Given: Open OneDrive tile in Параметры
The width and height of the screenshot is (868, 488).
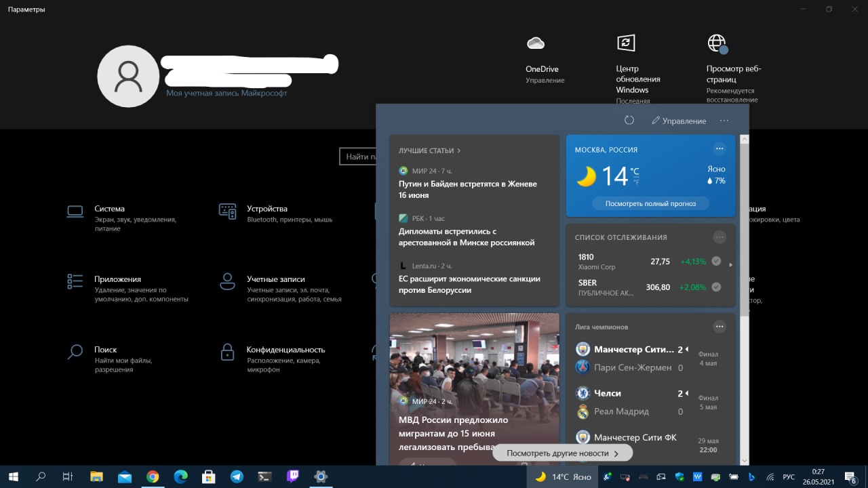Looking at the screenshot, I should point(543,60).
